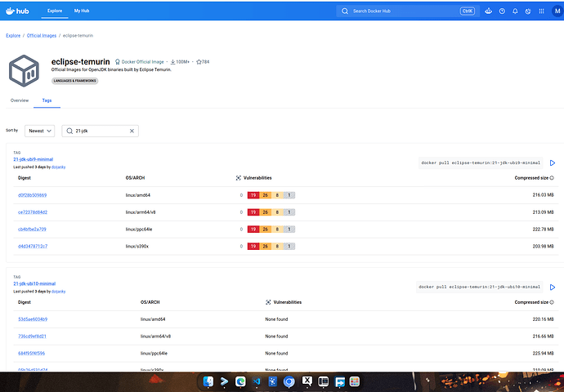Open digest d0f28b509869 link
Viewport: 564px width, 392px height.
pos(33,195)
